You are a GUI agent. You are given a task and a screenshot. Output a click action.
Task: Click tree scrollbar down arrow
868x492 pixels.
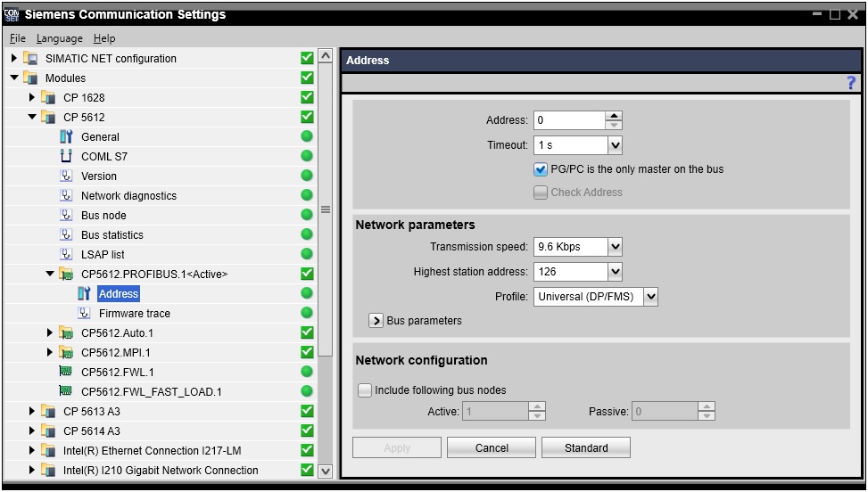[x=326, y=471]
